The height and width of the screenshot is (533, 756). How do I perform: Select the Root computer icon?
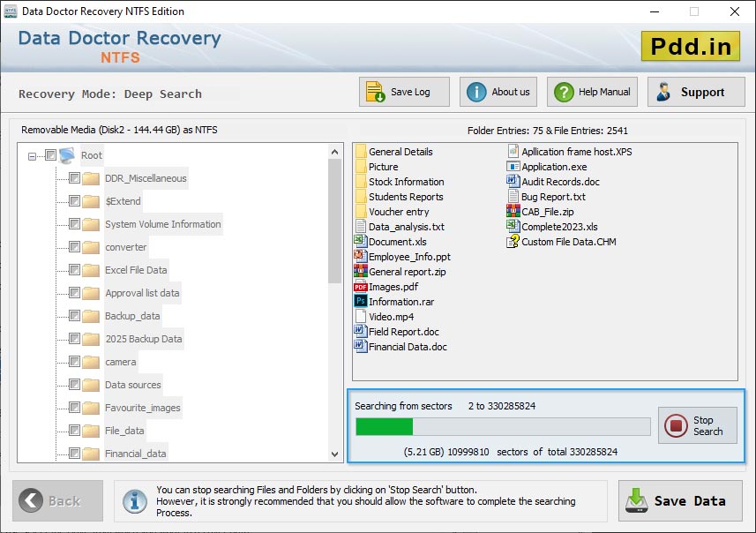pos(67,155)
